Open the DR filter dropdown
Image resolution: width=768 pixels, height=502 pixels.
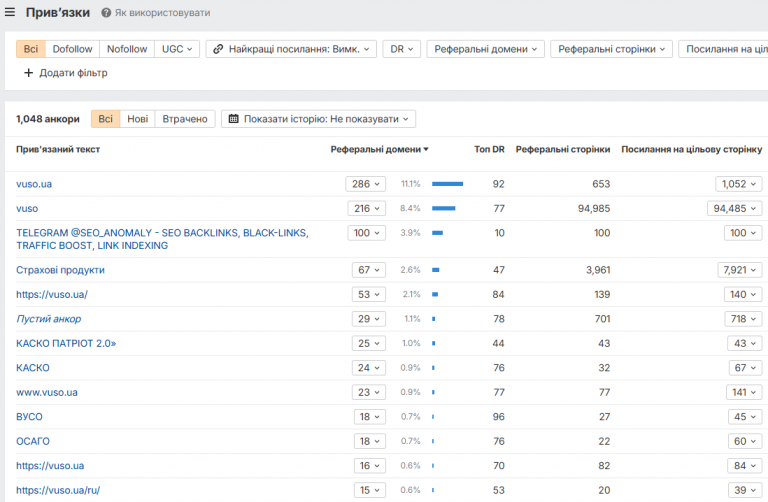pyautogui.click(x=402, y=49)
